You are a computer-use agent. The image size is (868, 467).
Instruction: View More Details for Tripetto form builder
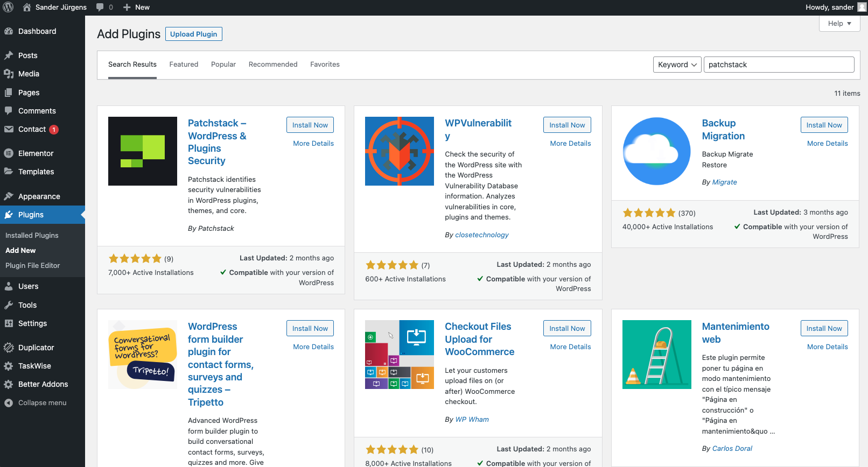tap(313, 347)
